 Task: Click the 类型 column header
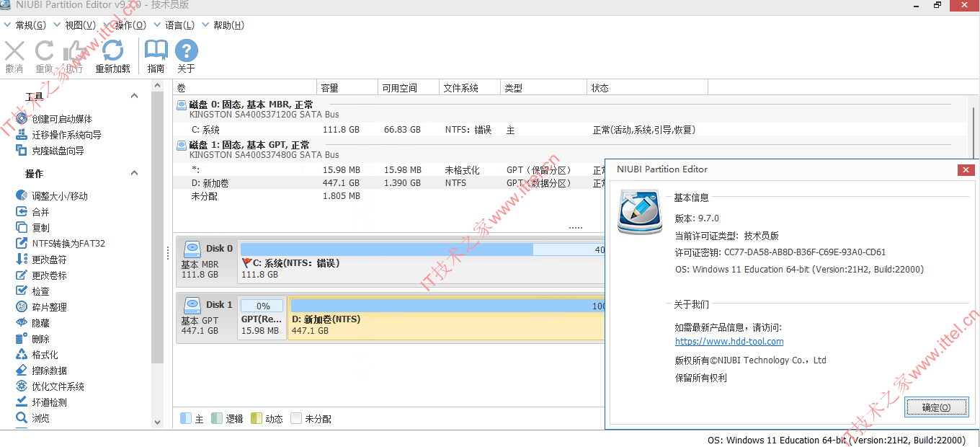pos(544,88)
